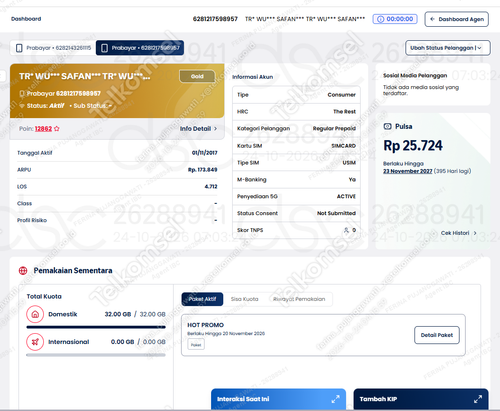Image resolution: width=500 pixels, height=411 pixels.
Task: Click the Class row label
Action: click(x=24, y=203)
